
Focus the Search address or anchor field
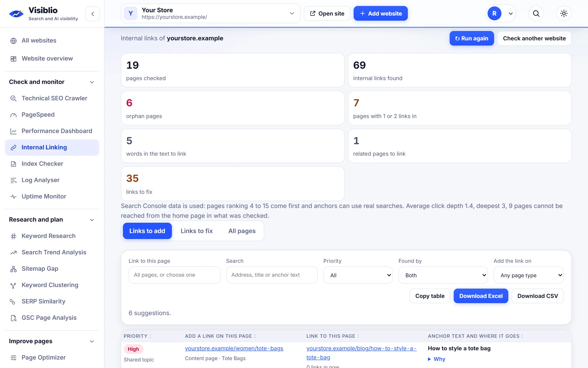click(272, 275)
